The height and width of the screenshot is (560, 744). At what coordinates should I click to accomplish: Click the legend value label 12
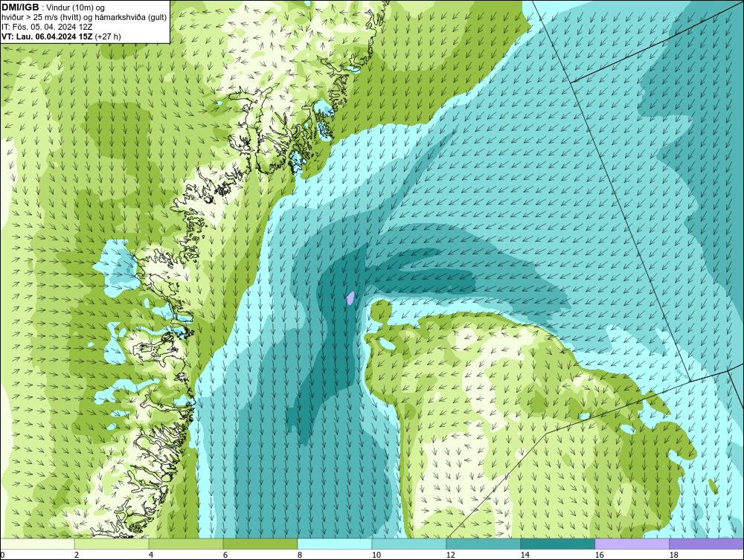(450, 555)
